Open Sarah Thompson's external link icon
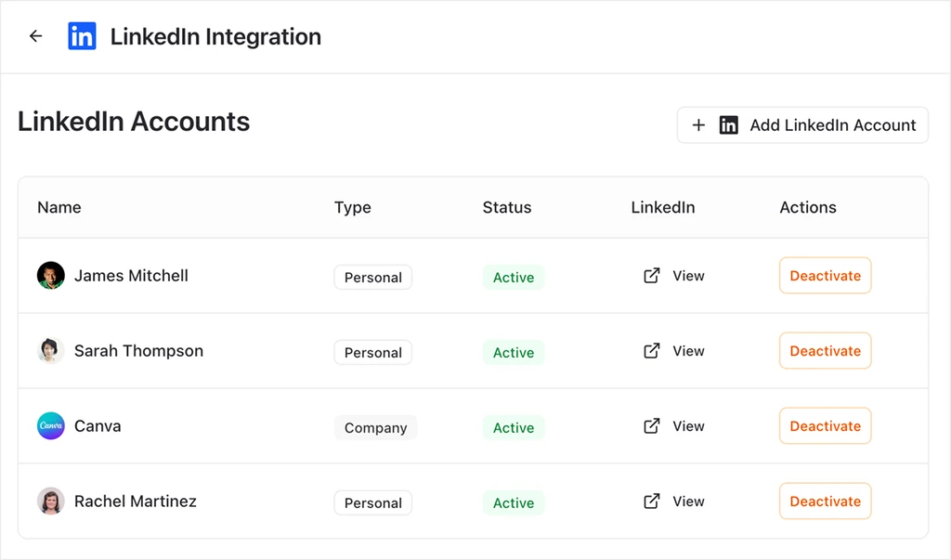Image resolution: width=951 pixels, height=560 pixels. pyautogui.click(x=652, y=350)
